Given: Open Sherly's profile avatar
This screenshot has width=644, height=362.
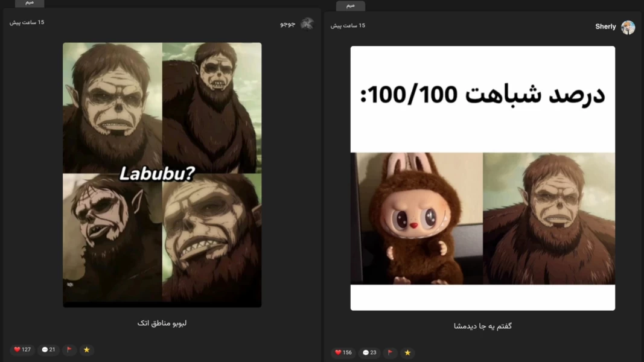Looking at the screenshot, I should pyautogui.click(x=628, y=27).
